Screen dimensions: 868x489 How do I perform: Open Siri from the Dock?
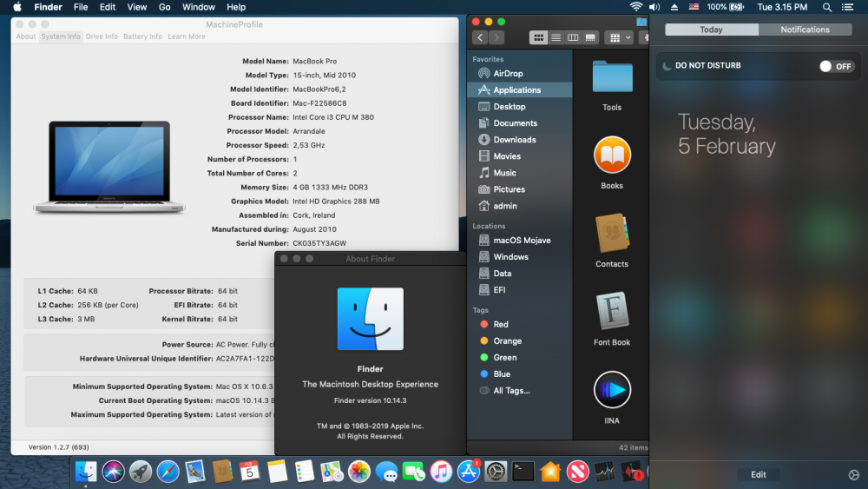click(113, 472)
